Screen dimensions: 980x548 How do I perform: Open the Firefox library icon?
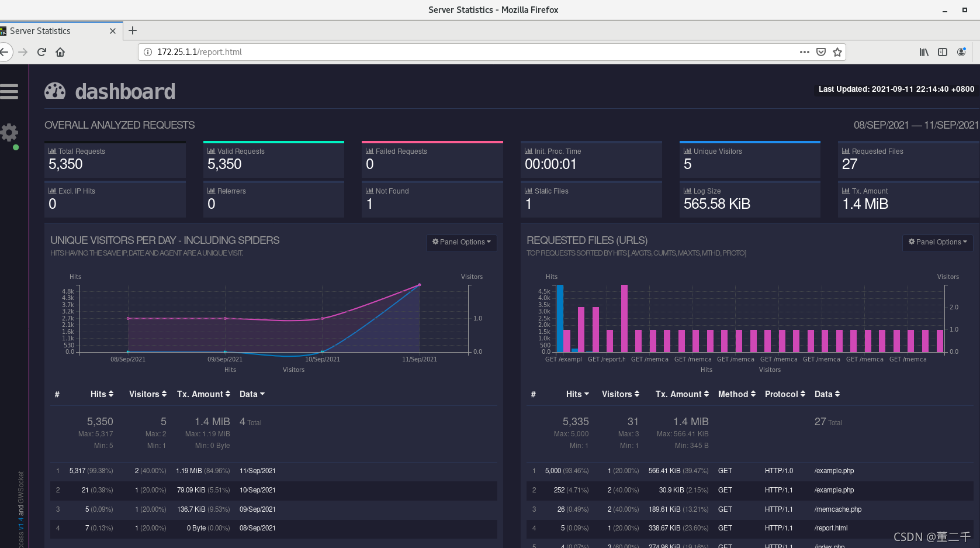[x=924, y=52]
